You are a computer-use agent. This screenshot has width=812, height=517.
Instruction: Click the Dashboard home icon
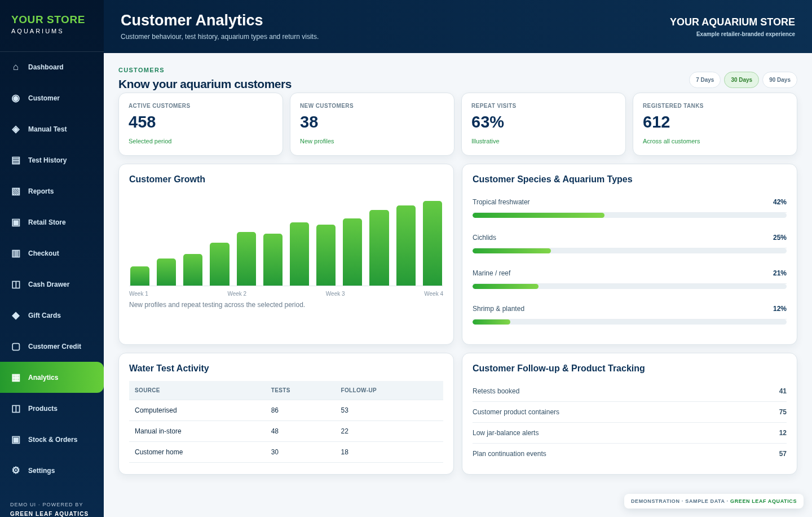(16, 67)
